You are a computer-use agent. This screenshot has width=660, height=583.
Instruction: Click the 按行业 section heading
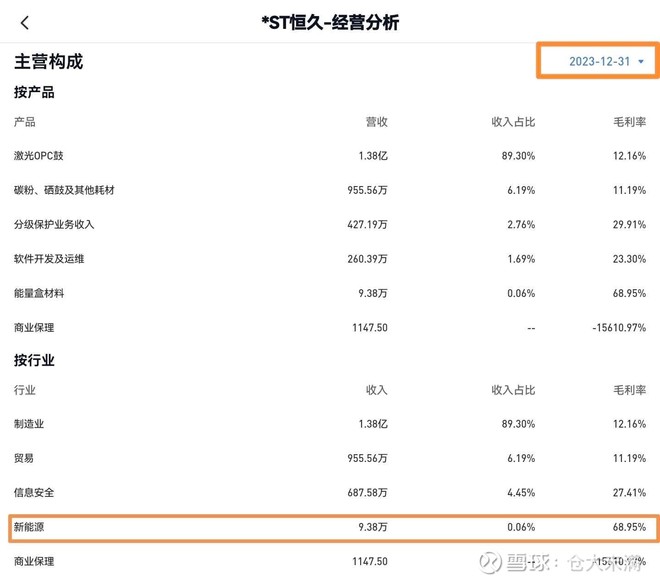pyautogui.click(x=34, y=360)
